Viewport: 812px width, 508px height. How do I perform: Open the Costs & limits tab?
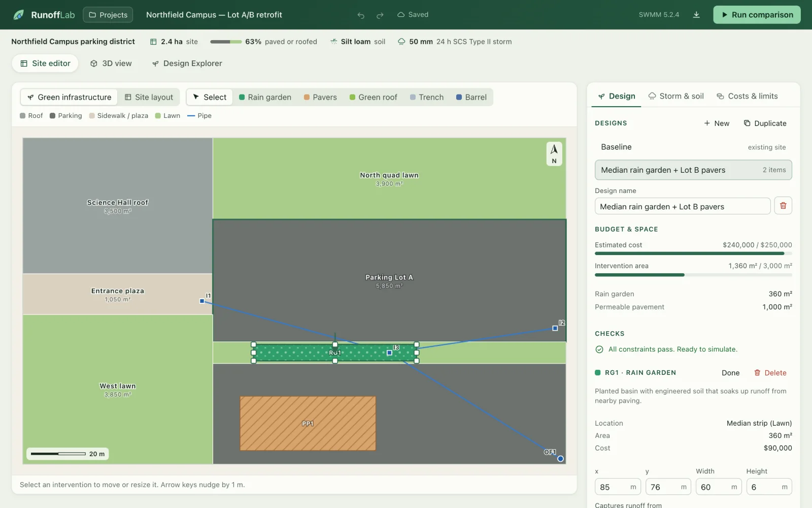pos(747,96)
